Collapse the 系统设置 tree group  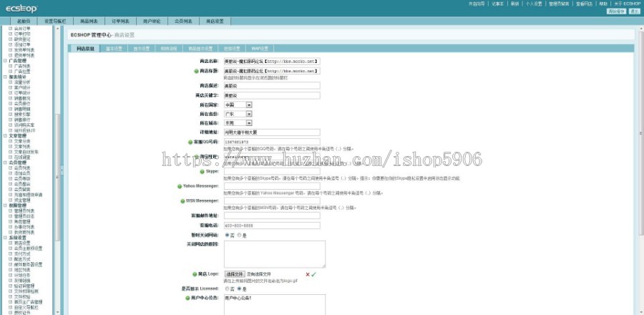tap(5, 238)
